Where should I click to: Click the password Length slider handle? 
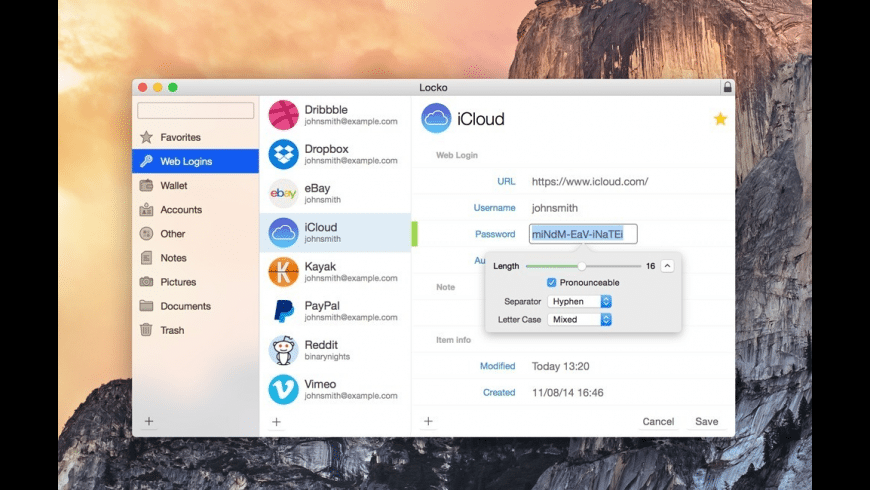coord(581,266)
